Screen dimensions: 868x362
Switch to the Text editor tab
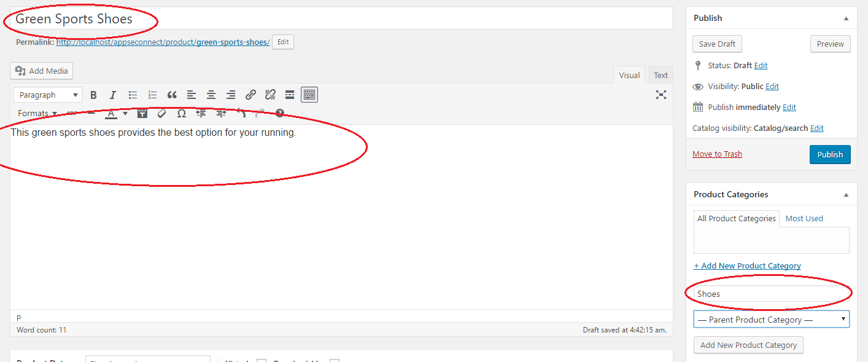click(x=661, y=75)
